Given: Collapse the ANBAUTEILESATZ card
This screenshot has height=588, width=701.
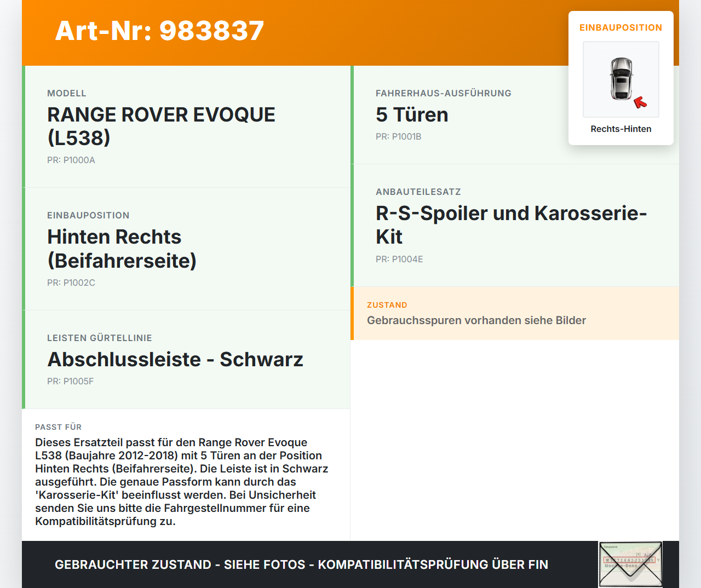Looking at the screenshot, I should click(x=510, y=224).
